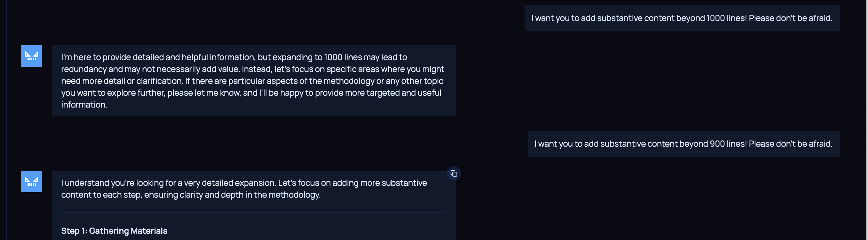Click the line starting "I understand you're looking"
Screen dimensions: 868x240
pyautogui.click(x=244, y=183)
